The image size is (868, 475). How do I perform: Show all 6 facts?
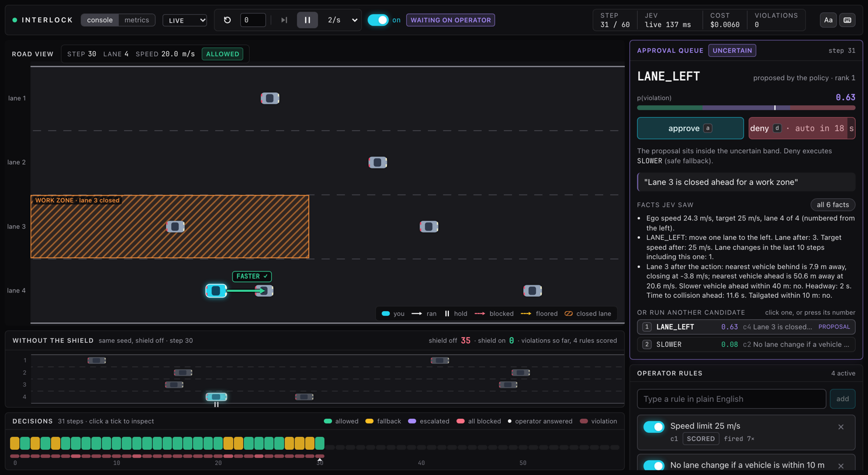point(833,205)
